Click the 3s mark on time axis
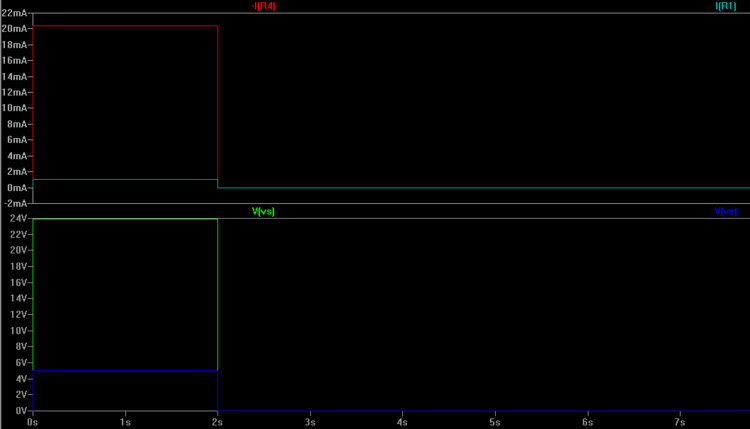 tap(310, 421)
